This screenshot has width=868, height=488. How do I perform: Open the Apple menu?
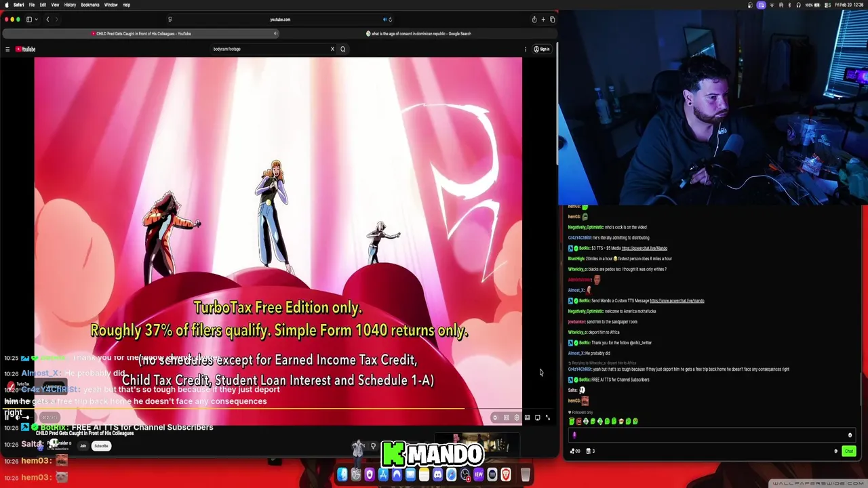6,5
